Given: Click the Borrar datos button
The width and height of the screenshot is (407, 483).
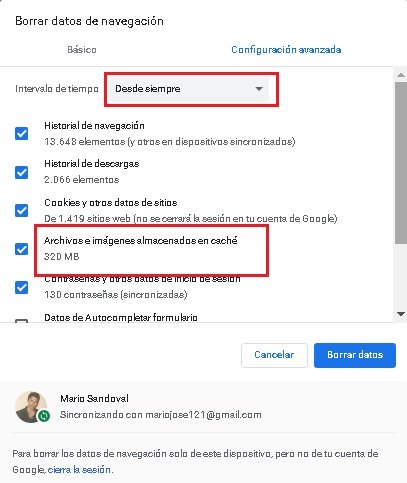Looking at the screenshot, I should [x=355, y=355].
